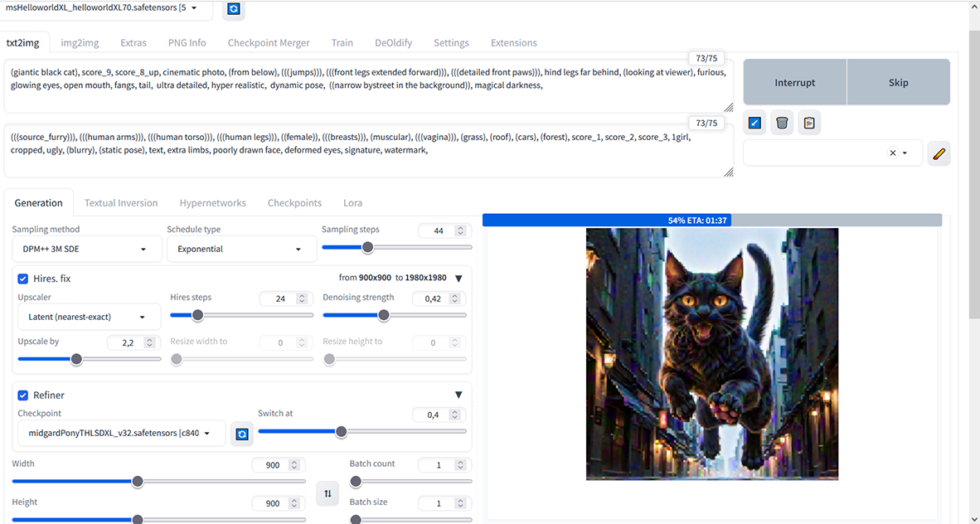This screenshot has height=524, width=980.
Task: Click the blue apply-prompt-parameters icon
Action: pos(754,124)
